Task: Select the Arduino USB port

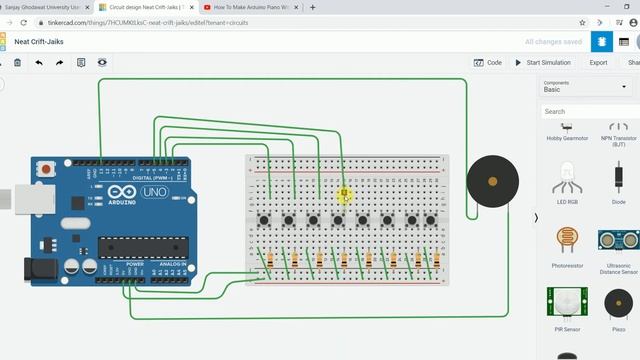Action: click(x=35, y=200)
